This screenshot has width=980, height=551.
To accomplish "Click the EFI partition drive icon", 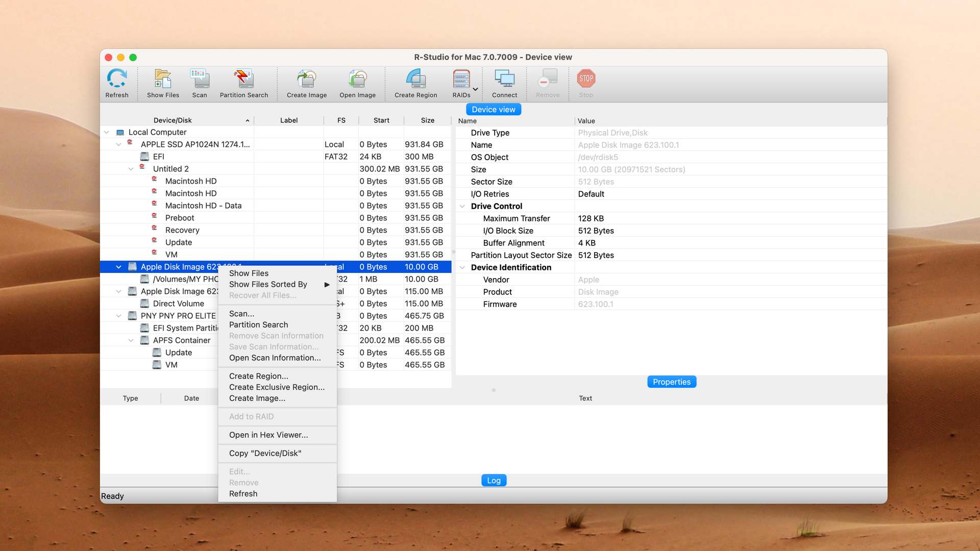I will (145, 157).
